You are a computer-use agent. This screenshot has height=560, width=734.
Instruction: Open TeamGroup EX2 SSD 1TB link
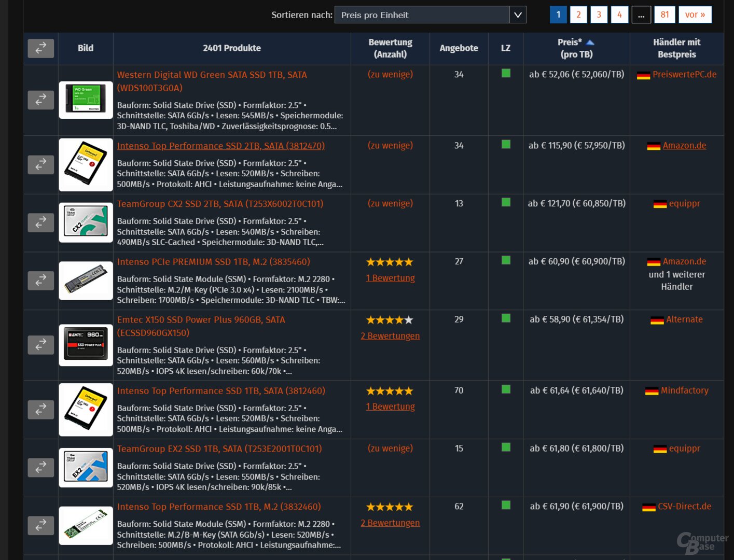click(x=219, y=449)
